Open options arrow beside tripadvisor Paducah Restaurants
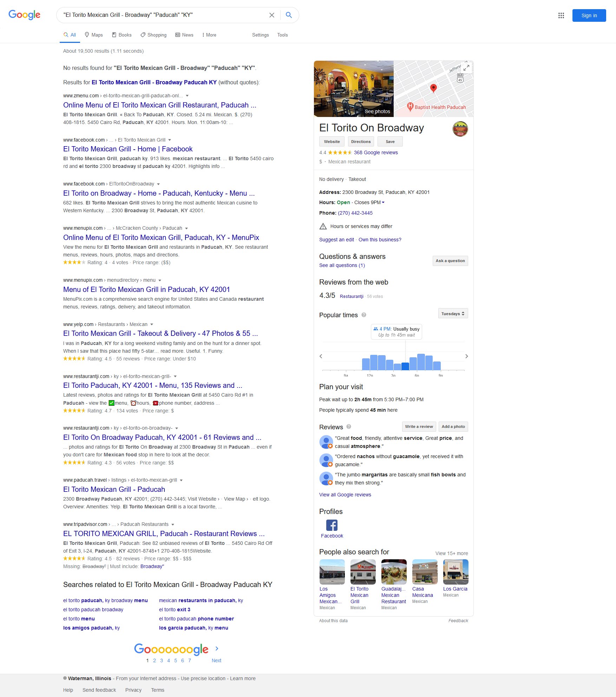 point(173,525)
